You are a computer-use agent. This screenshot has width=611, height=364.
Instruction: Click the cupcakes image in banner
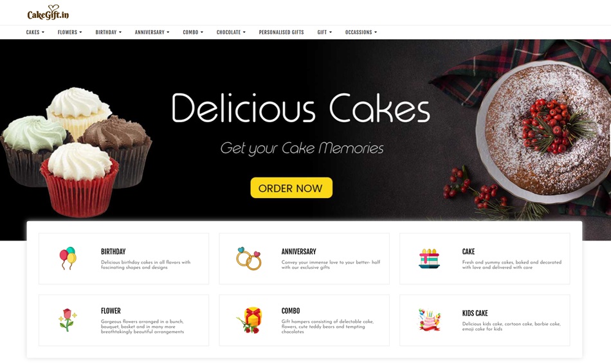click(77, 152)
